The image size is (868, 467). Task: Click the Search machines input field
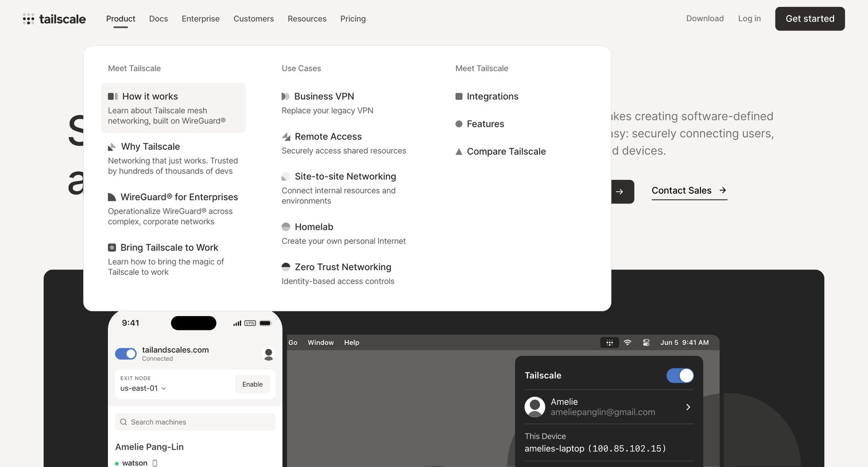pyautogui.click(x=195, y=422)
